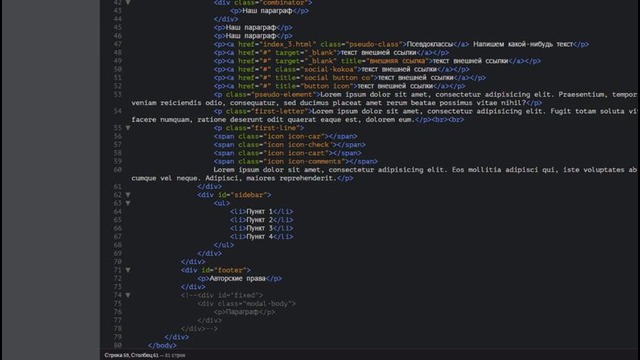Click the list item 'Пункт 1'
Image resolution: width=640 pixels, height=360 pixels.
pyautogui.click(x=259, y=211)
